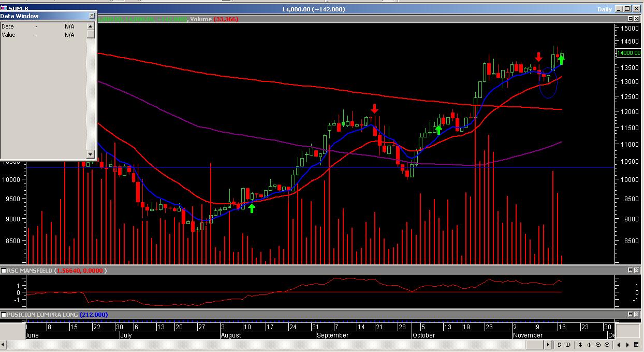Click horizontal scrollbar left arrow at bottom
The width and height of the screenshot is (644, 352).
(4, 345)
